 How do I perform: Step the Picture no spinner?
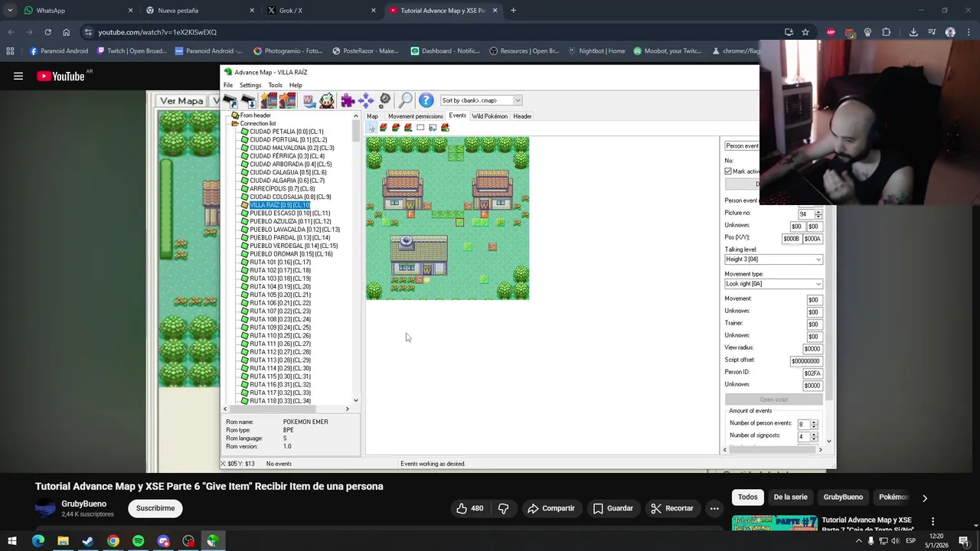coord(818,214)
